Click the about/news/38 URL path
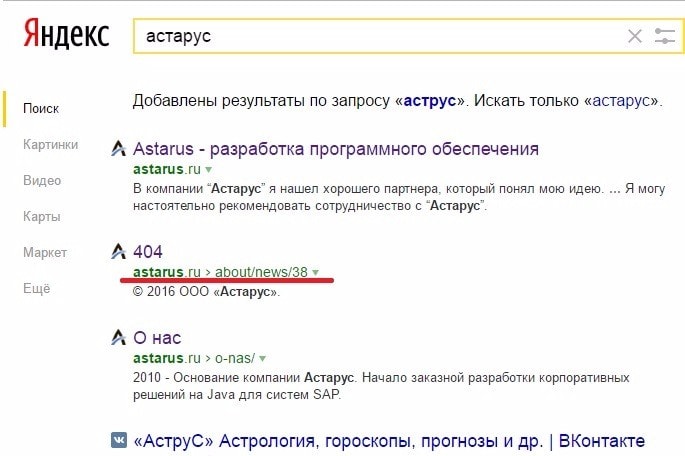 pos(261,272)
